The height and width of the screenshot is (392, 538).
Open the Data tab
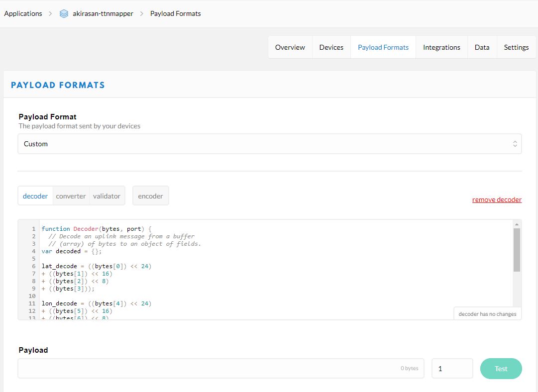click(482, 47)
